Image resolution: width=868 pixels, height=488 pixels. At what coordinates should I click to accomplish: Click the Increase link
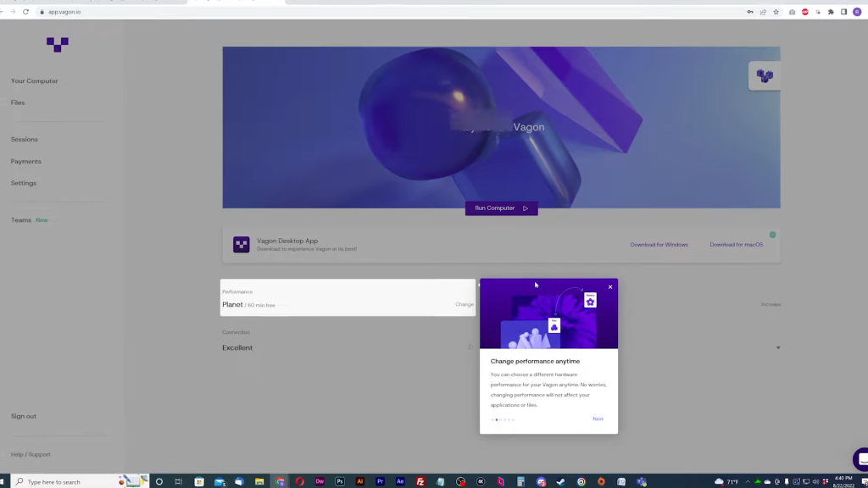point(771,304)
